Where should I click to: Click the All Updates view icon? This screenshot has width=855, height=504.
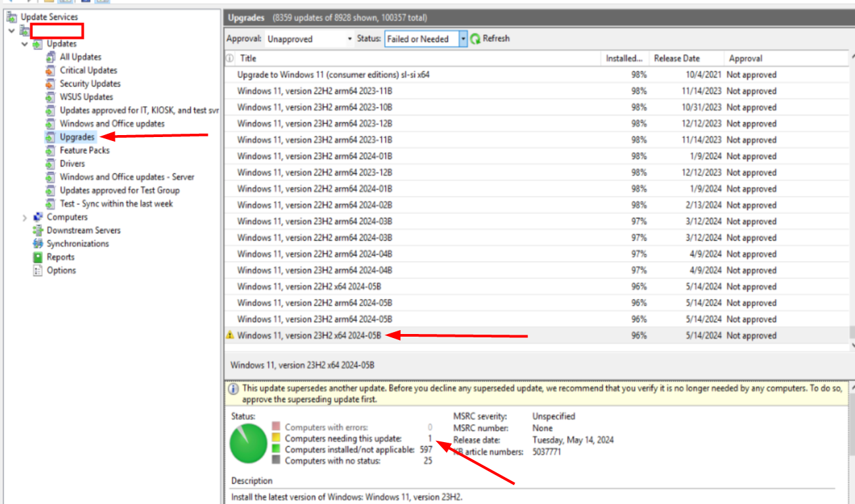coord(51,57)
